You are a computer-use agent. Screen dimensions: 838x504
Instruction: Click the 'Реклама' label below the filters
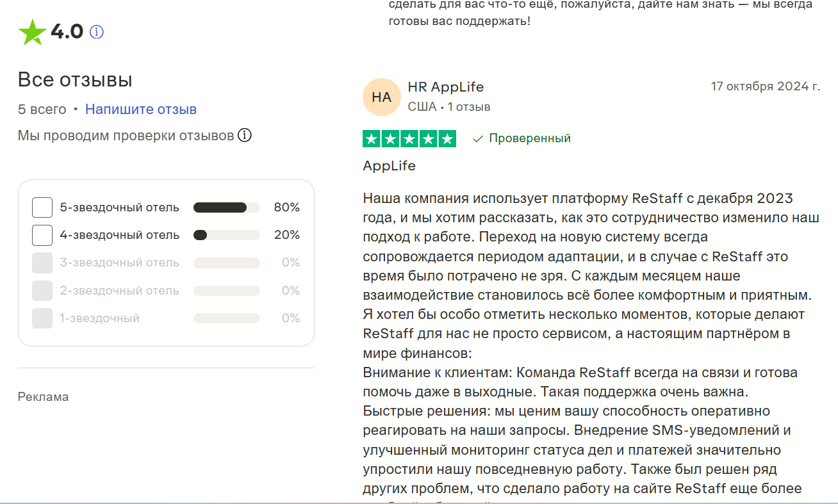[x=42, y=396]
